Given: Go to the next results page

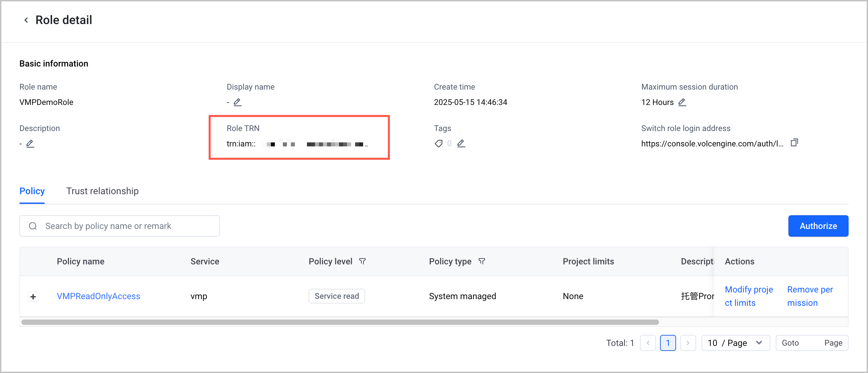Looking at the screenshot, I should [688, 343].
